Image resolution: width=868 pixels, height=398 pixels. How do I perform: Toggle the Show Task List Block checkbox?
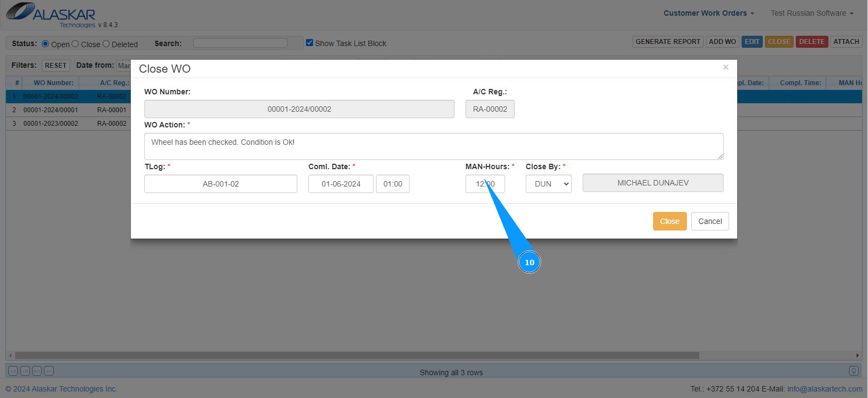coord(310,43)
